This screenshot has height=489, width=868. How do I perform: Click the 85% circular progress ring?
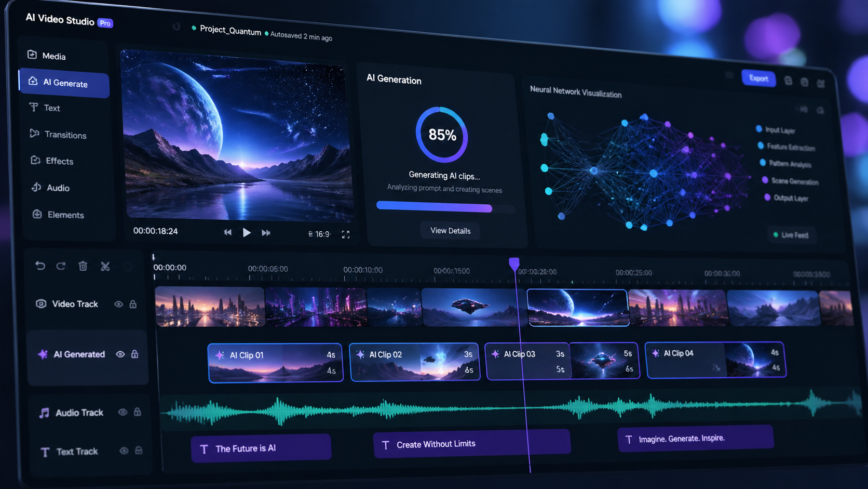pyautogui.click(x=442, y=135)
